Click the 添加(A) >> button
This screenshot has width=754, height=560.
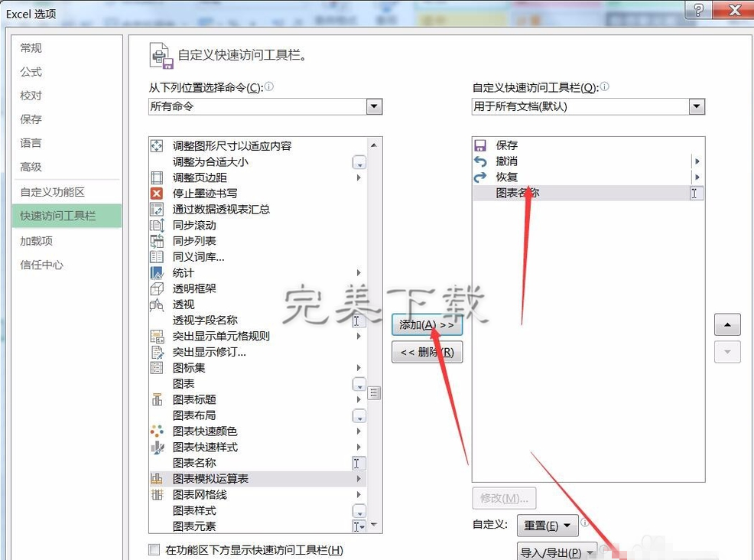[x=427, y=324]
